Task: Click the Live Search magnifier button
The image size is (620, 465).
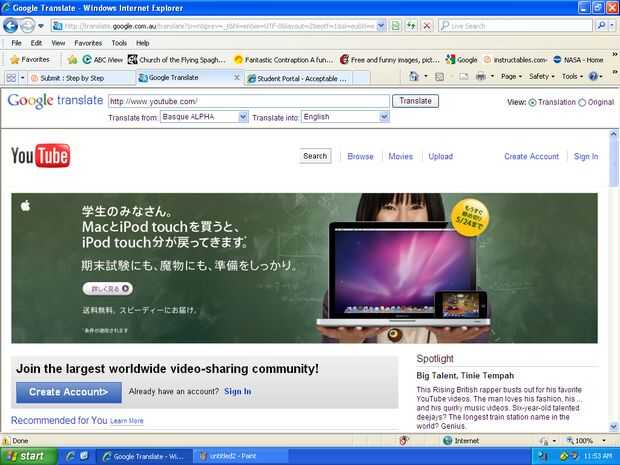Action: (601, 26)
